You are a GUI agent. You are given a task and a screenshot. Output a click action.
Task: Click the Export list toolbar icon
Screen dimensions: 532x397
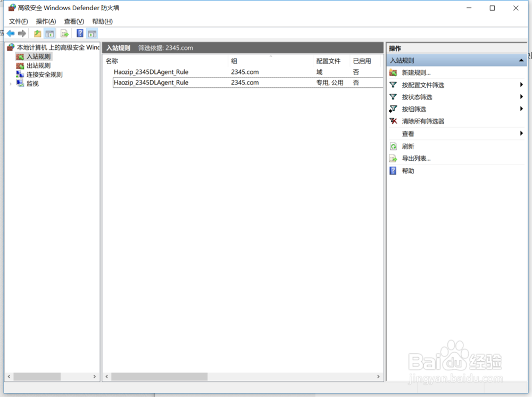[x=64, y=34]
